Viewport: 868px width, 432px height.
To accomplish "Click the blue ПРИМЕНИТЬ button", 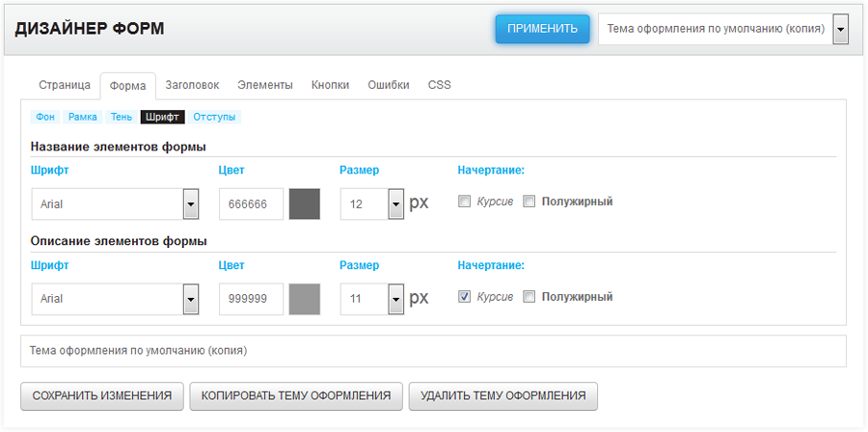I will (x=542, y=29).
